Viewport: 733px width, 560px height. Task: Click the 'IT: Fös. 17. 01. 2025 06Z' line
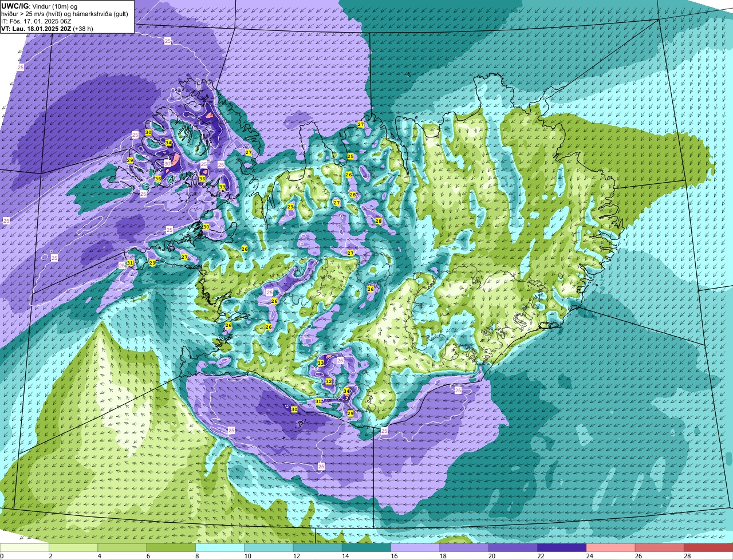coord(36,21)
